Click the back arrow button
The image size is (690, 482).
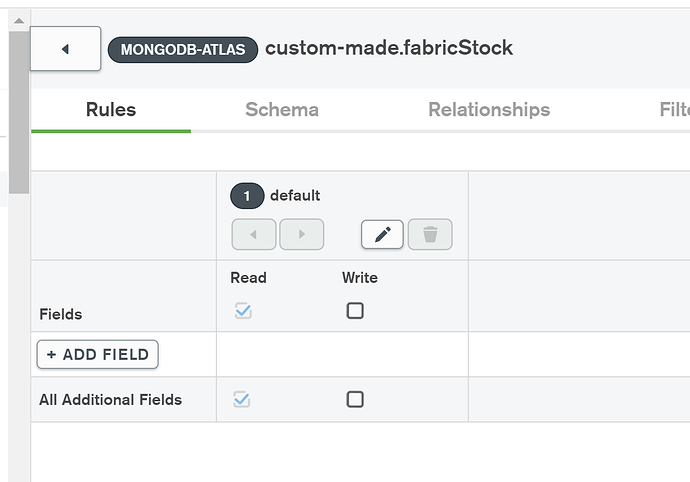pyautogui.click(x=65, y=49)
